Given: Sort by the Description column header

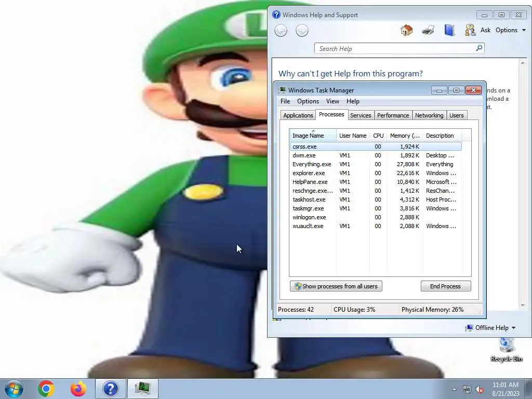Looking at the screenshot, I should [442, 136].
